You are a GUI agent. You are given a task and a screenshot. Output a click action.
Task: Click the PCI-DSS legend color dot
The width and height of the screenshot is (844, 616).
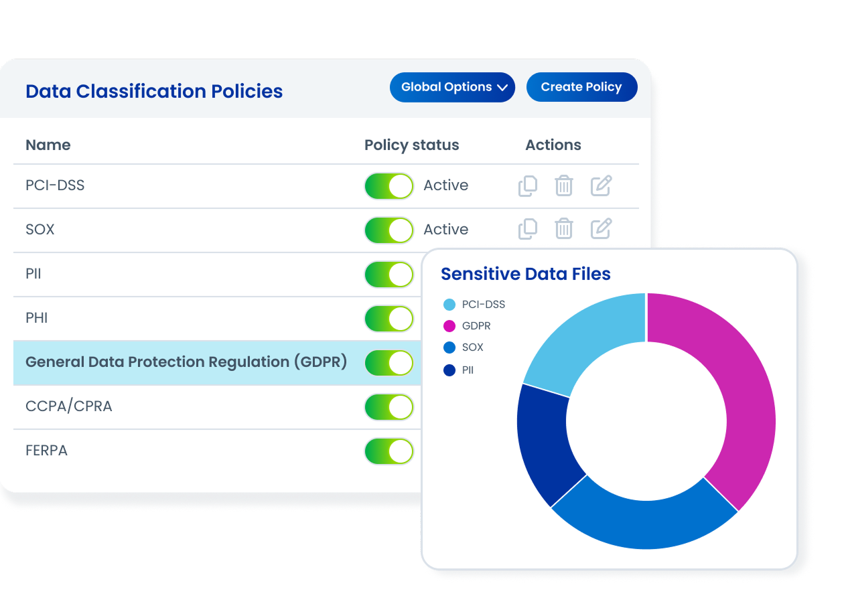tap(449, 305)
